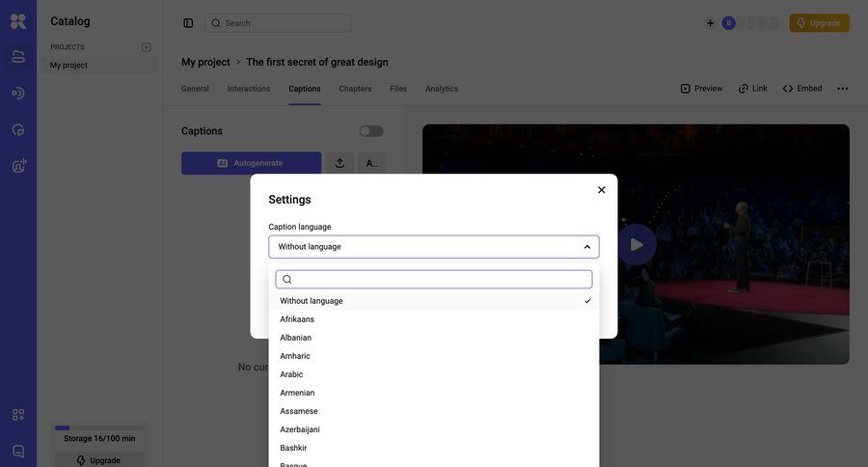The height and width of the screenshot is (467, 868).
Task: Click the Link button
Action: (752, 89)
